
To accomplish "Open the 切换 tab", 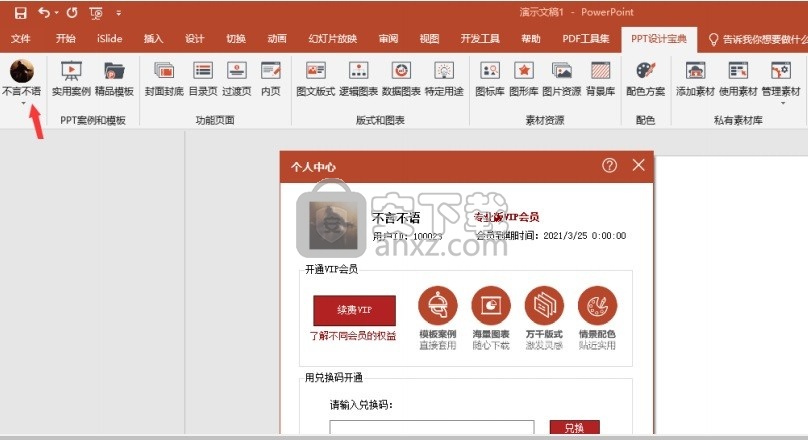I will point(235,39).
